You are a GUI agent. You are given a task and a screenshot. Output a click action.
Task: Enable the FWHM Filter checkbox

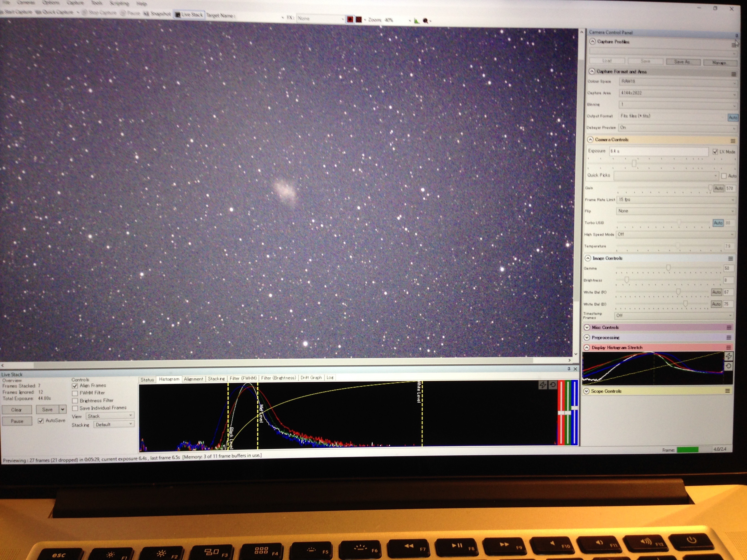pos(75,393)
